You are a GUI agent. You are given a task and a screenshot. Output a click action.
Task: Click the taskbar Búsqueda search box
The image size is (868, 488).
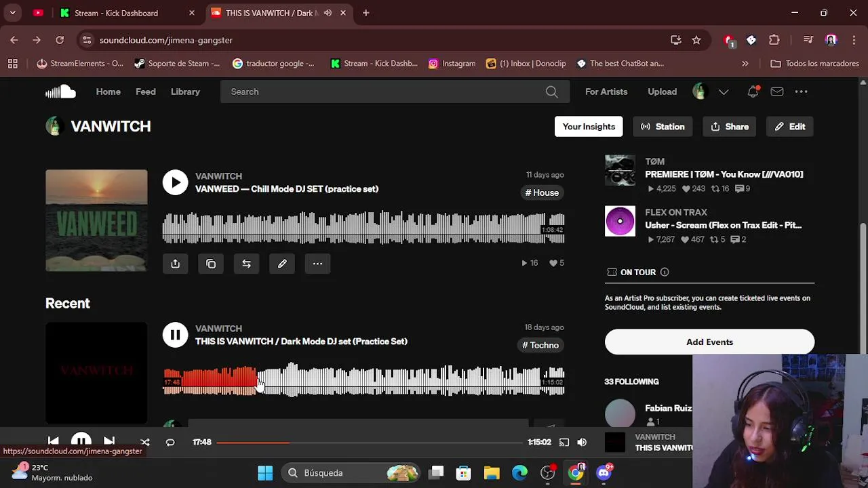(x=352, y=472)
